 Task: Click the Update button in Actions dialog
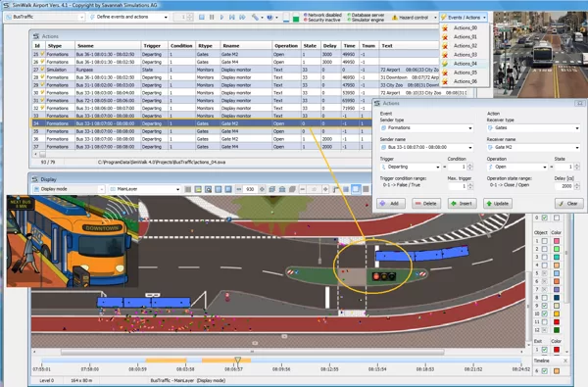[x=498, y=203]
